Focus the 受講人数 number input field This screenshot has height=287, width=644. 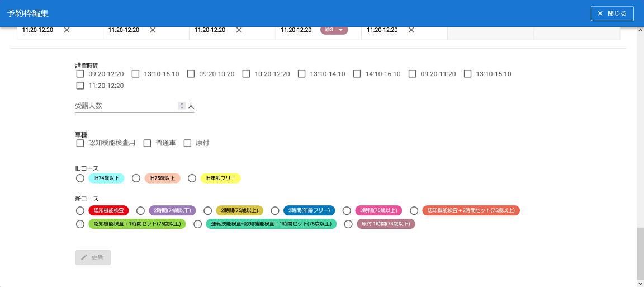tap(126, 106)
